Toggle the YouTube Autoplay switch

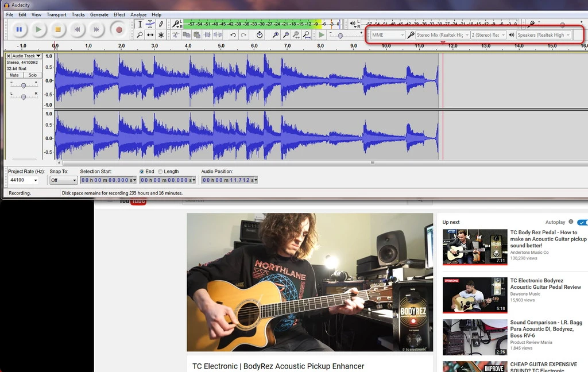click(582, 222)
